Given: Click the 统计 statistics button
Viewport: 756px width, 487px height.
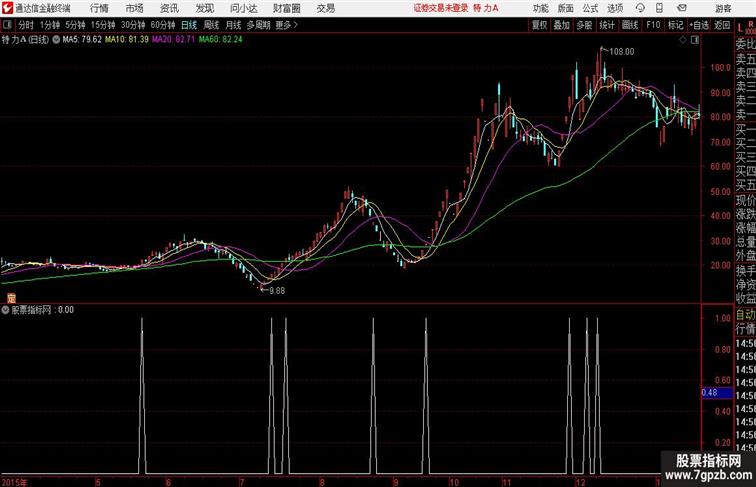Looking at the screenshot, I should tap(607, 25).
